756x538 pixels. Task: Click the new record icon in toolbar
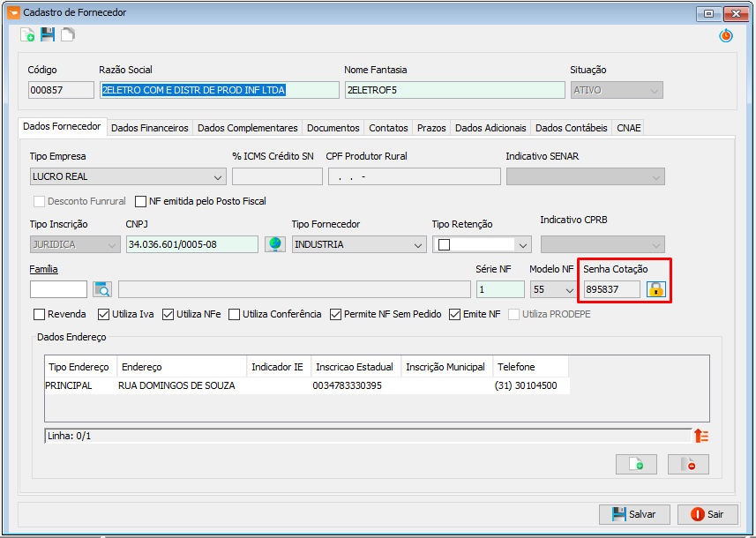pyautogui.click(x=27, y=34)
